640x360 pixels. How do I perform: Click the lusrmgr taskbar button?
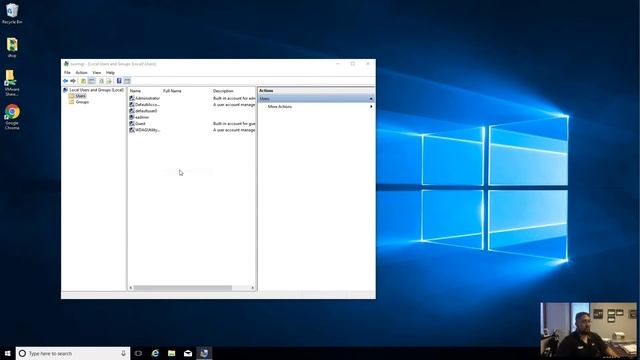204,353
